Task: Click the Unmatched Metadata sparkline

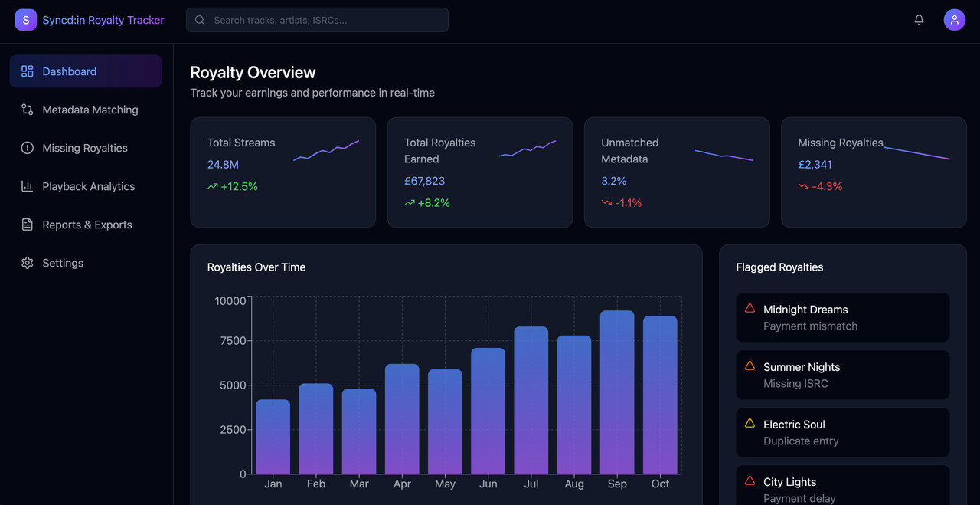Action: 724,156
